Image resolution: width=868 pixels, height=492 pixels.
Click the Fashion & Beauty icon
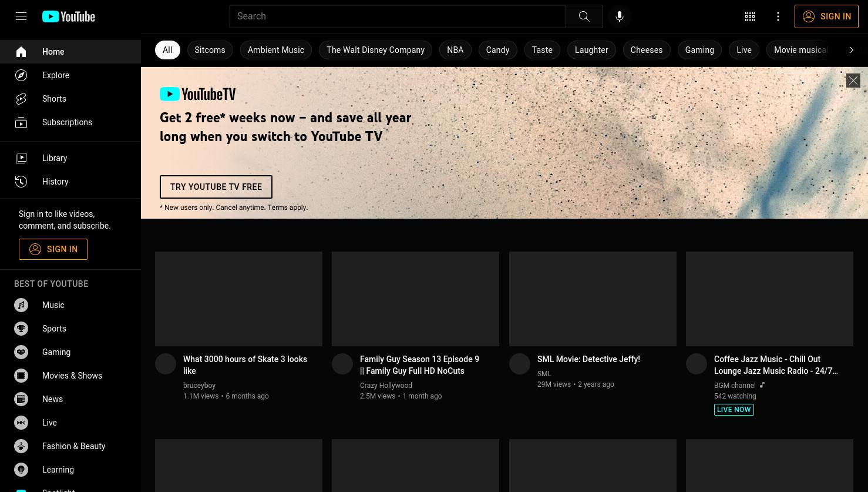(x=21, y=446)
